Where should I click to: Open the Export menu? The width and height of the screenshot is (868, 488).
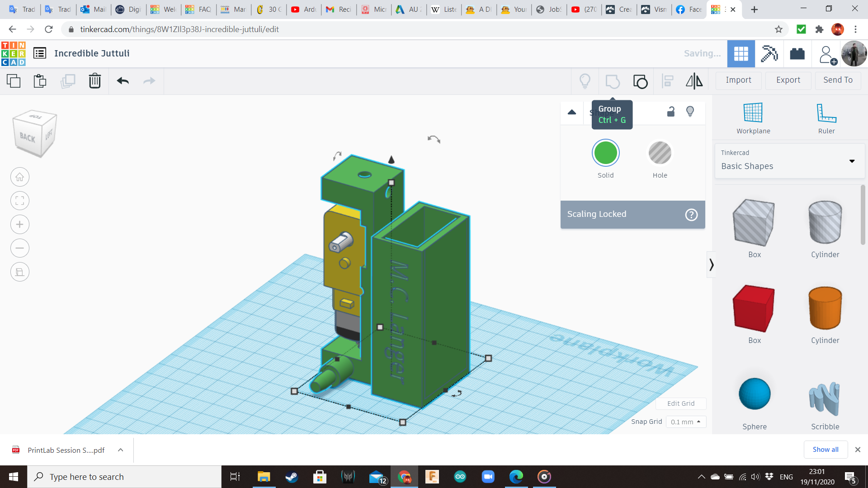point(788,80)
